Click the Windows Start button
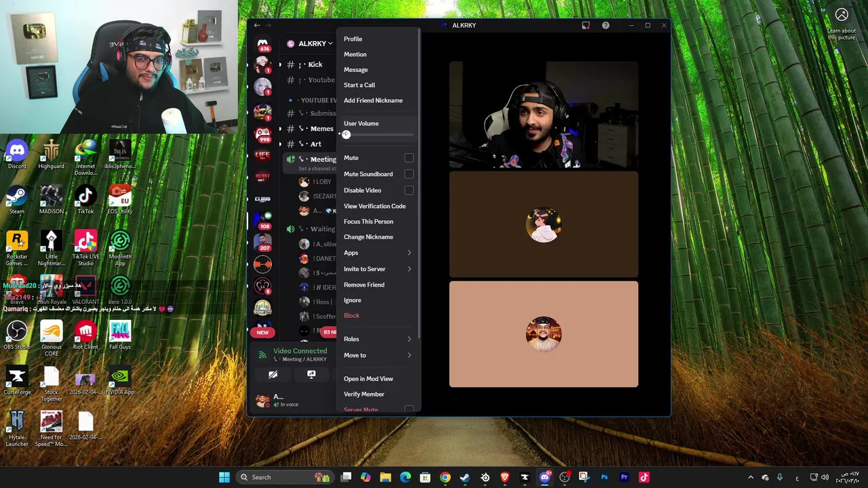 pyautogui.click(x=224, y=477)
